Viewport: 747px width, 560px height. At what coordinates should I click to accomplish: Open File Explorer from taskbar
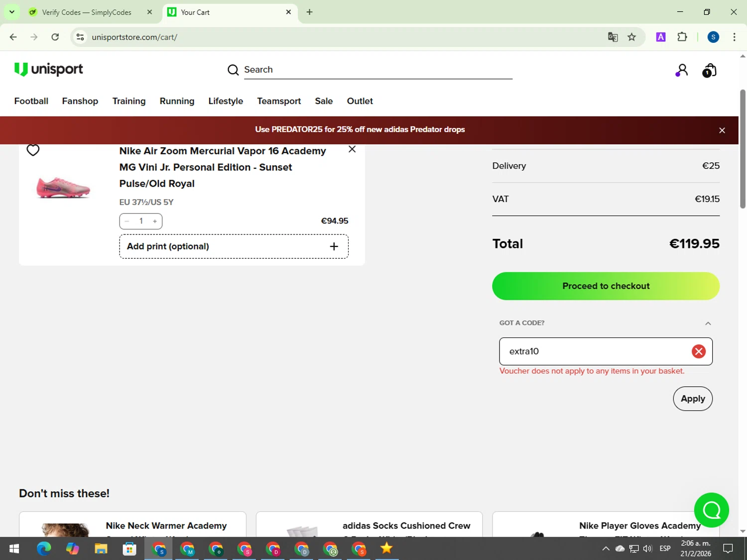point(101,549)
